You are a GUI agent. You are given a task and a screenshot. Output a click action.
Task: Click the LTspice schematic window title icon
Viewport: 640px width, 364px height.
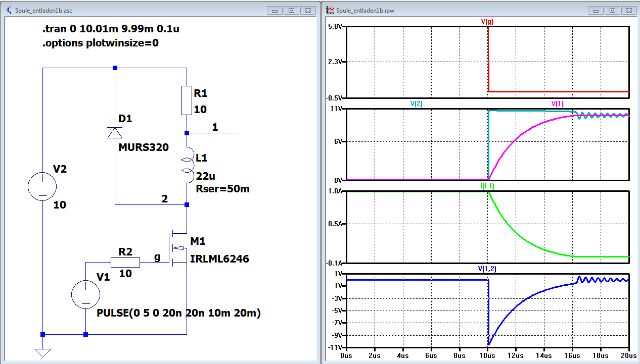pyautogui.click(x=9, y=10)
